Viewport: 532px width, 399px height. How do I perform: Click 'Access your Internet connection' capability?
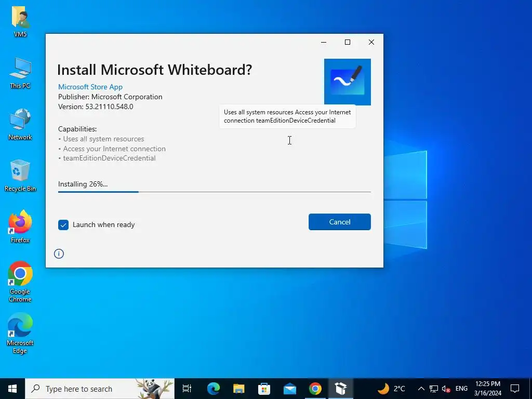(x=114, y=149)
